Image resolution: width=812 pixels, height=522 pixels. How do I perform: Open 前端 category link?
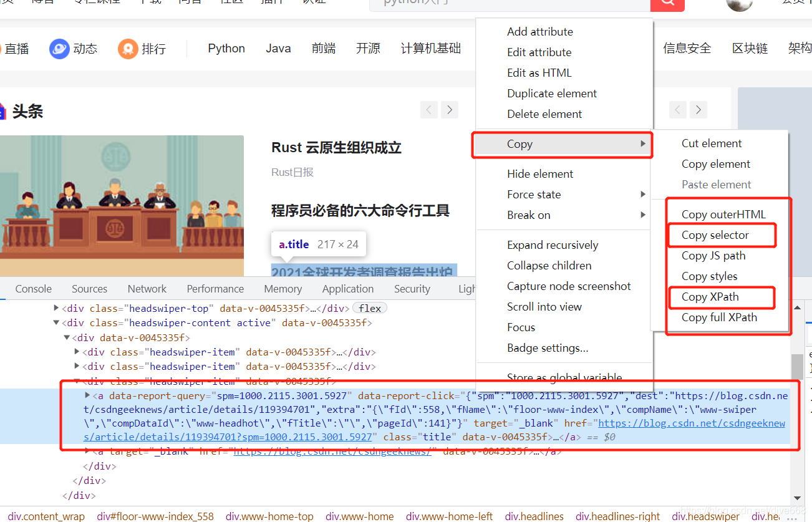coord(324,49)
